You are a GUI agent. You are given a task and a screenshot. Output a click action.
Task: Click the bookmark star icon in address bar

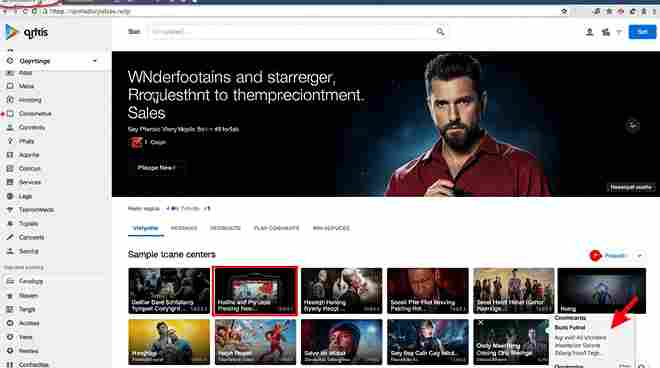[564, 11]
